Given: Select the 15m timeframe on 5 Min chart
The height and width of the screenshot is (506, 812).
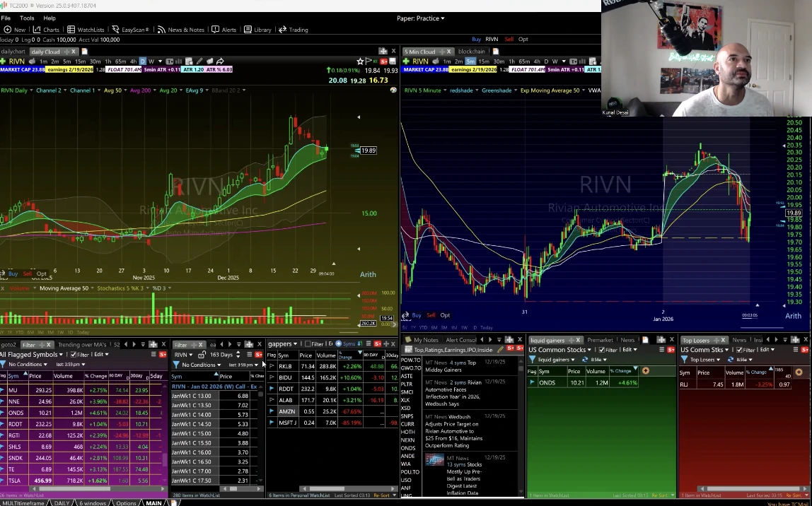Looking at the screenshot, I should pos(484,61).
